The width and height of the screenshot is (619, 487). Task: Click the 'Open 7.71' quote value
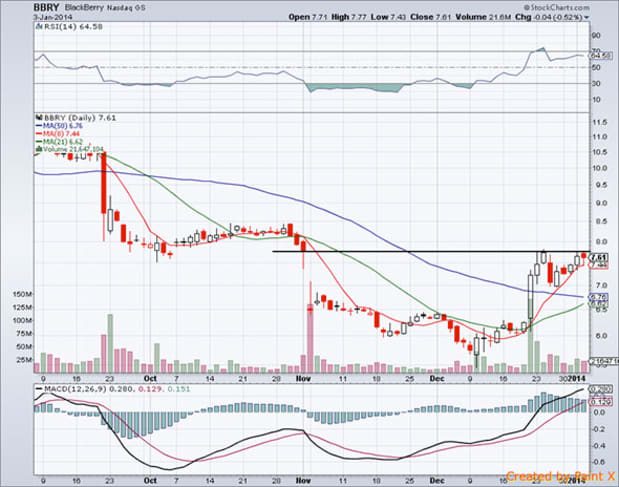[x=308, y=17]
